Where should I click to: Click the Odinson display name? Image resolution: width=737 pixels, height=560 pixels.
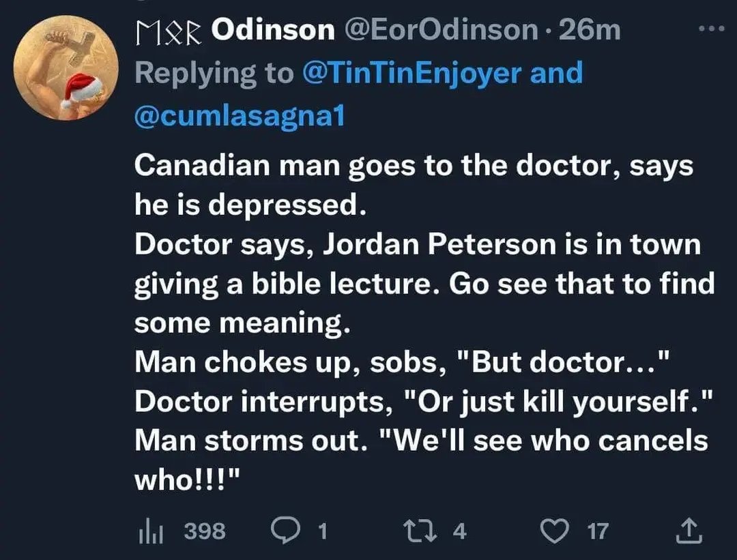(x=274, y=30)
